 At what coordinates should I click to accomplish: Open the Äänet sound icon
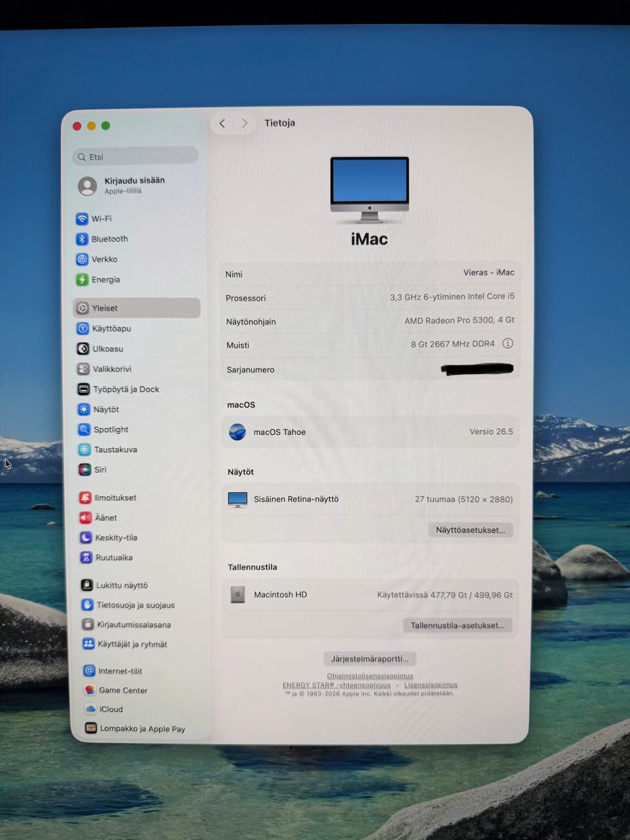pyautogui.click(x=85, y=517)
